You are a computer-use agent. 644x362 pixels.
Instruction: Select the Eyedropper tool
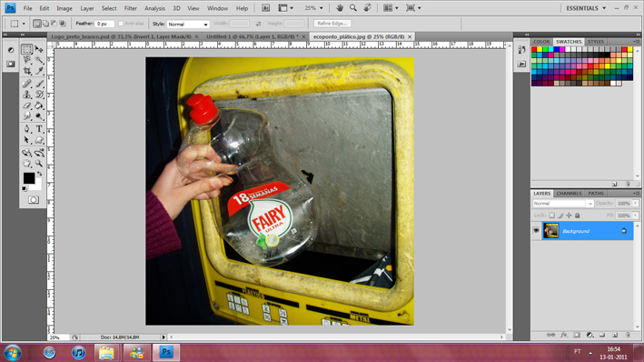(x=39, y=71)
